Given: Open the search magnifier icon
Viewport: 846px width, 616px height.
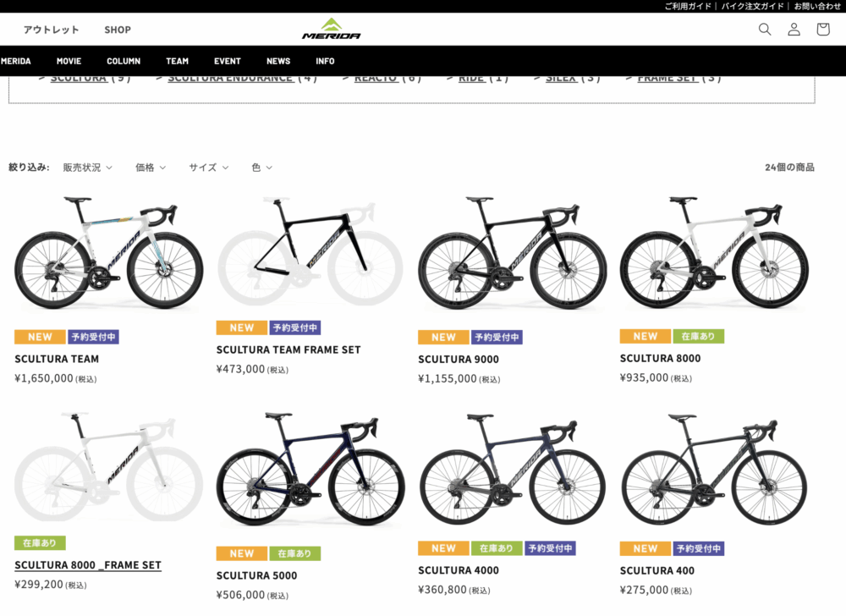Looking at the screenshot, I should point(765,29).
